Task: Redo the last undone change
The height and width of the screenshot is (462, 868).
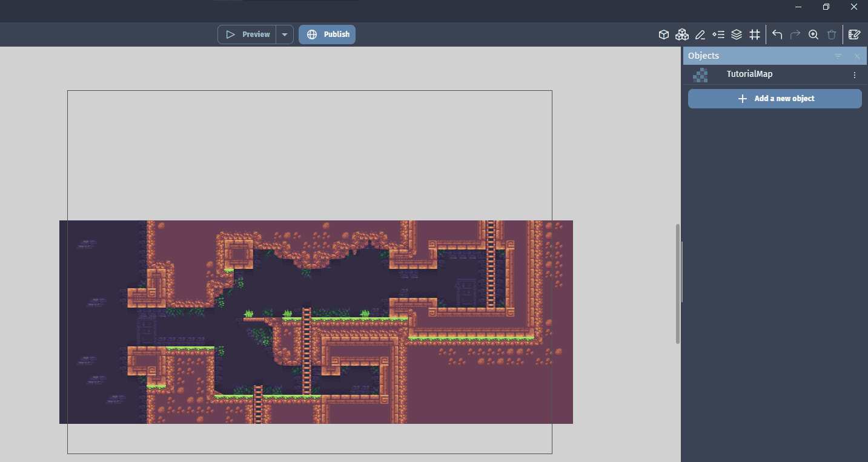Action: [x=795, y=35]
